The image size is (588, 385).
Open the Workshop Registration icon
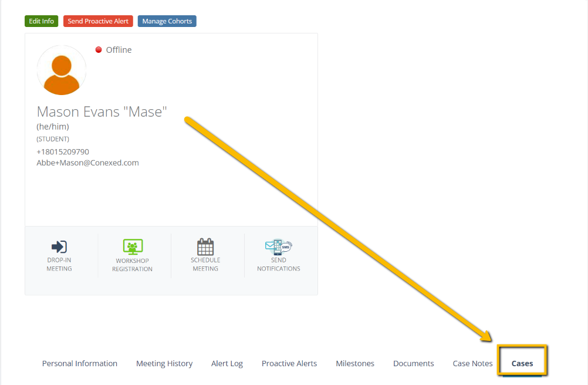point(133,246)
